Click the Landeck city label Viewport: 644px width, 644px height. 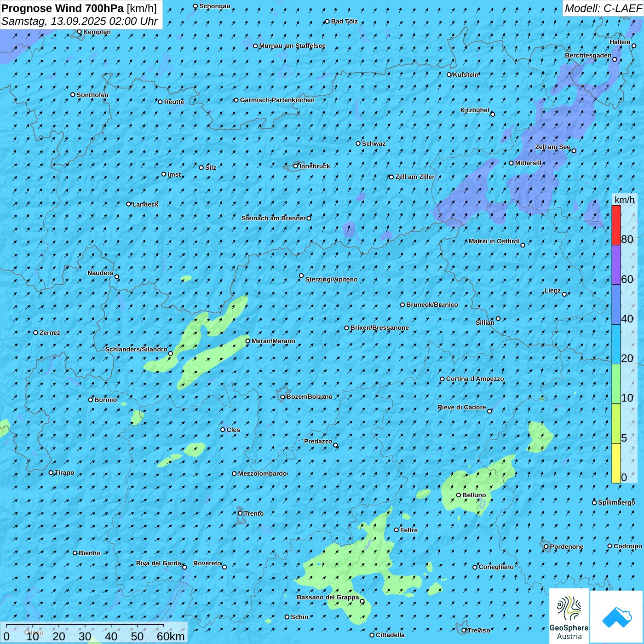[145, 204]
